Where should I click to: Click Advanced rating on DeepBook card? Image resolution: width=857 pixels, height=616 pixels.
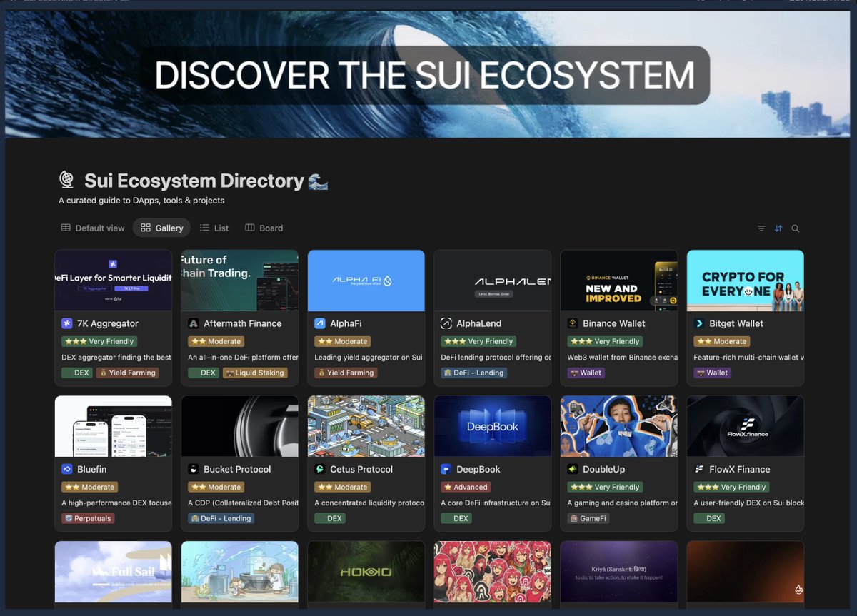pyautogui.click(x=466, y=487)
